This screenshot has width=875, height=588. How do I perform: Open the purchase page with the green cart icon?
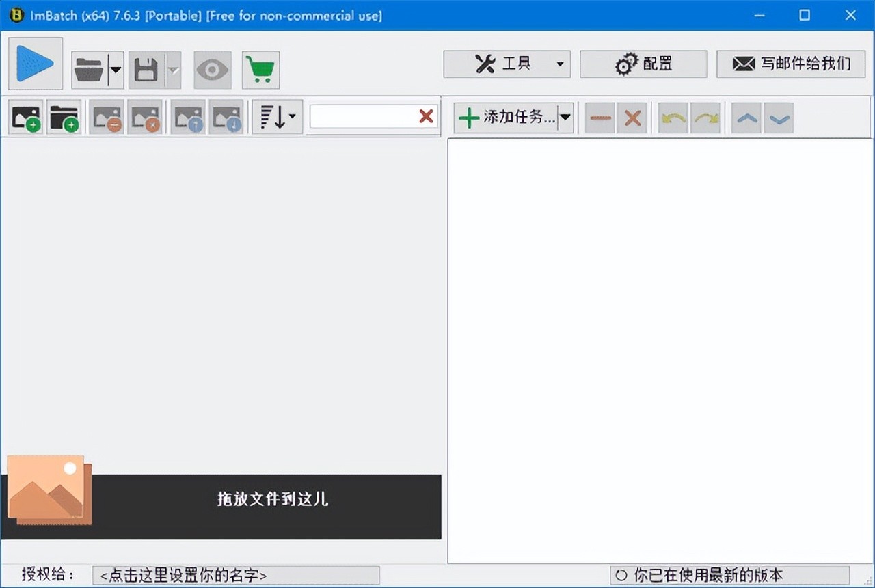tap(260, 70)
